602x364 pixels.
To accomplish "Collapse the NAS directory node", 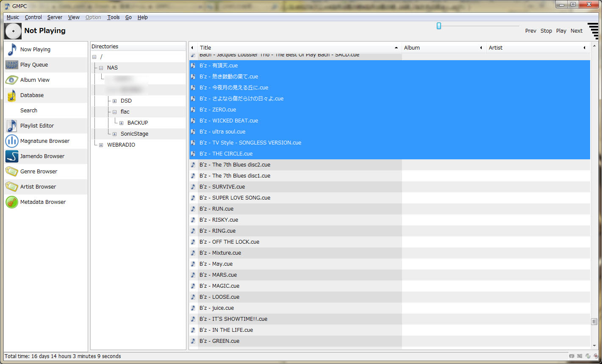I will 101,68.
